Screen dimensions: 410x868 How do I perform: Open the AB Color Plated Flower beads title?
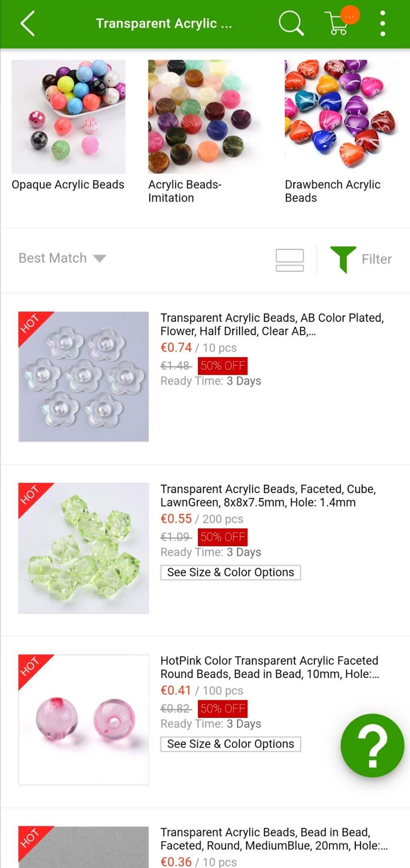(272, 324)
